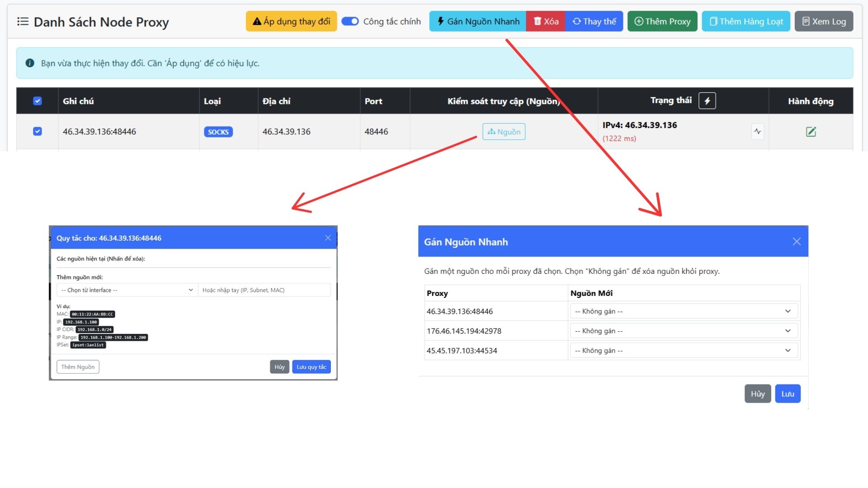
Task: Click Thêm Nguồn button in rule dialog
Action: [78, 367]
